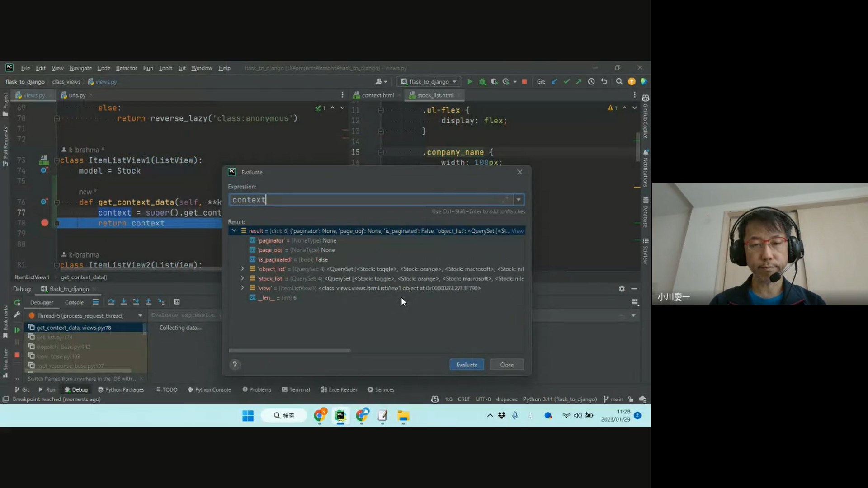Collapse the result dict node

tap(234, 231)
